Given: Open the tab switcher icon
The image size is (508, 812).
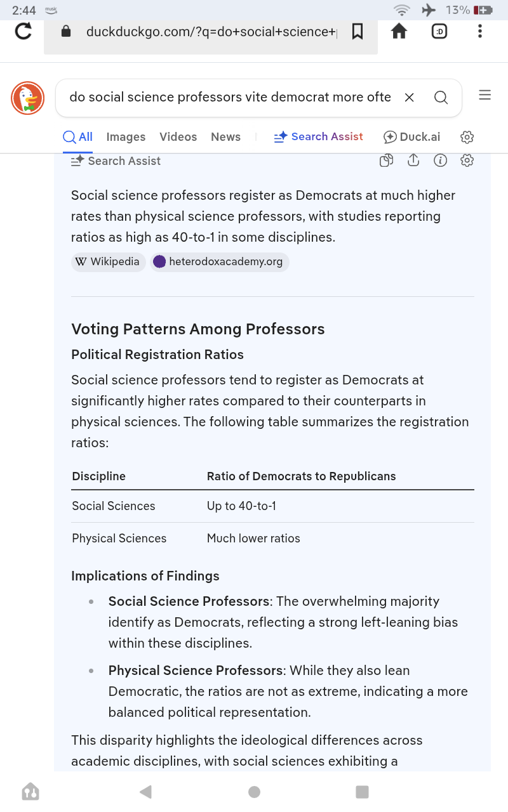Looking at the screenshot, I should [439, 31].
